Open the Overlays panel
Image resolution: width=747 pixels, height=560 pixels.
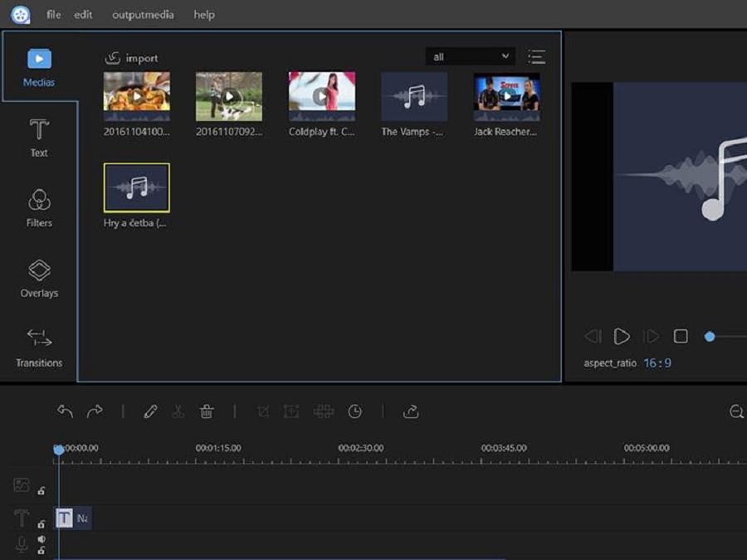click(x=37, y=278)
